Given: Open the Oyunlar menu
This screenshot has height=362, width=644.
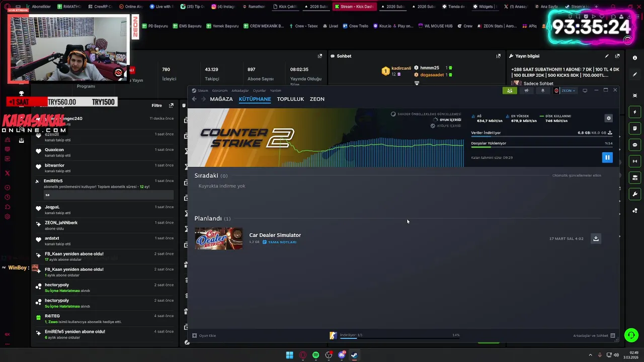Looking at the screenshot, I should (x=259, y=90).
